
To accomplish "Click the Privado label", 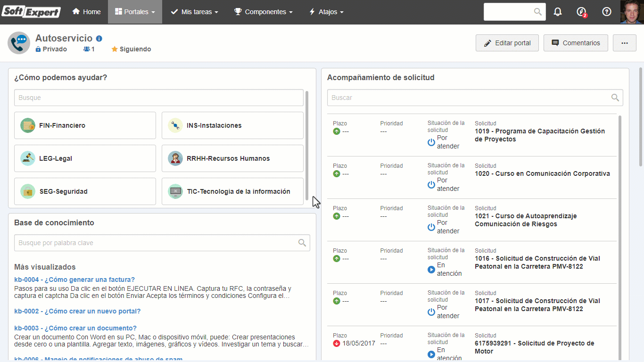I will (x=55, y=49).
